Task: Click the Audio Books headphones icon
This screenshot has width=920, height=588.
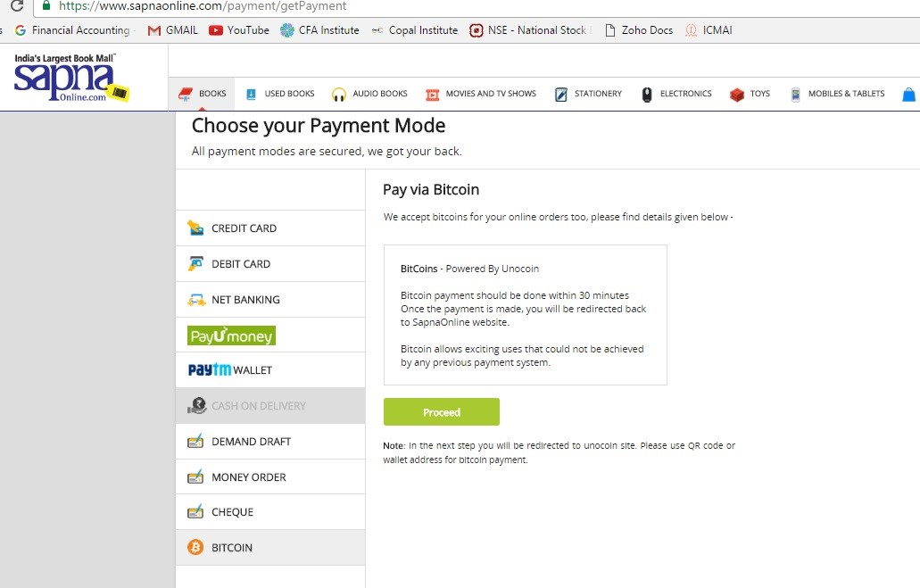Action: [338, 94]
